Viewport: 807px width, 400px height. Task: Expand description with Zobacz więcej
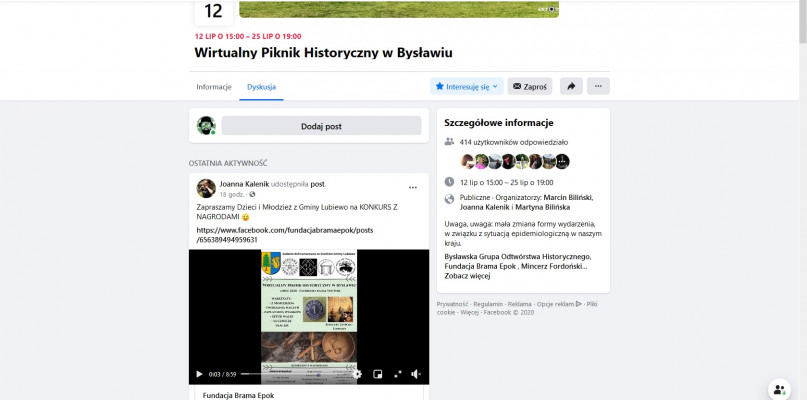coord(467,276)
